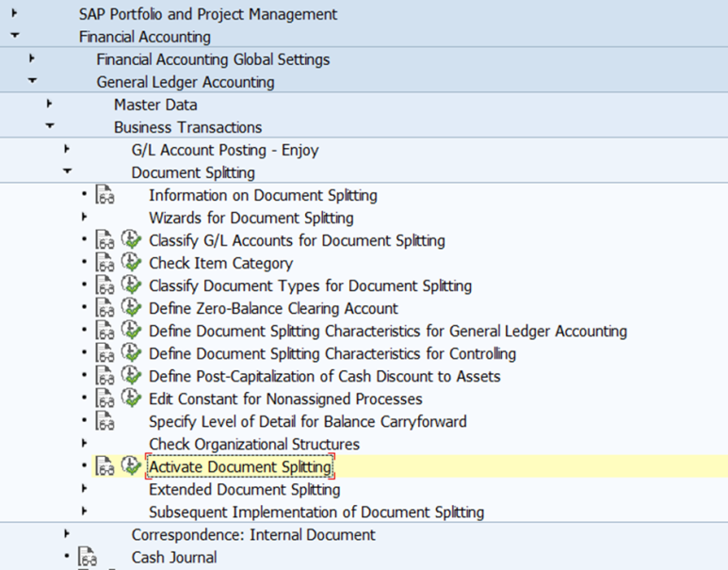Screen dimensions: 728x570
Task: Select 'Check Item Category' entry
Action: (220, 264)
